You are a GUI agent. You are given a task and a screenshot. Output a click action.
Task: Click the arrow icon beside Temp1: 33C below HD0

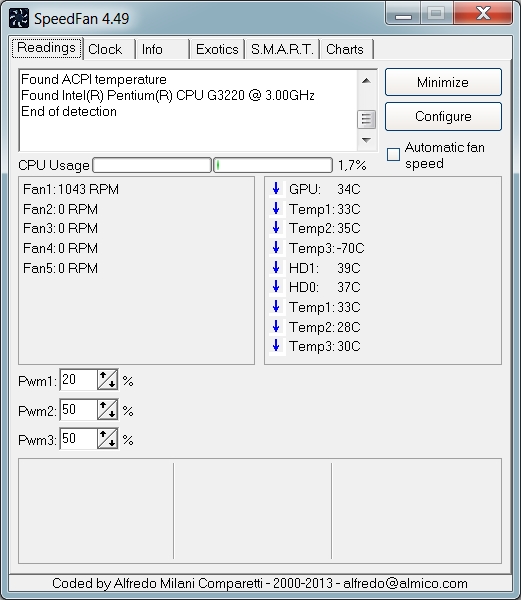[276, 307]
